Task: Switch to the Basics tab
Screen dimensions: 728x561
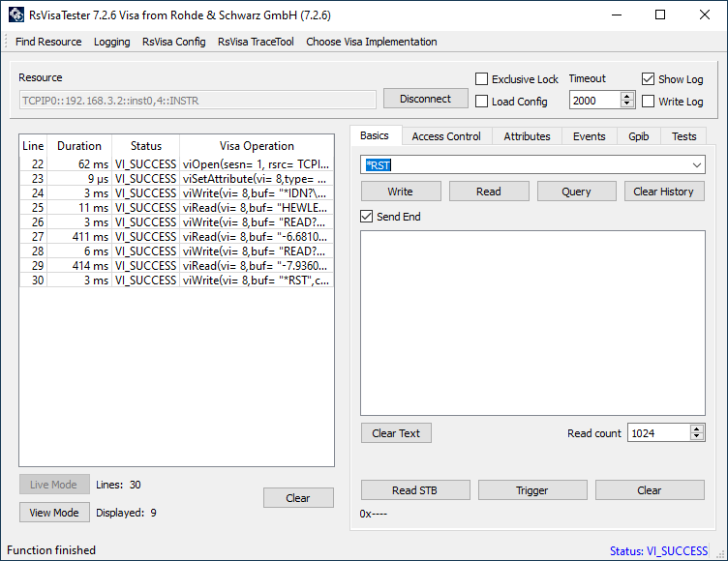Action: [x=375, y=135]
